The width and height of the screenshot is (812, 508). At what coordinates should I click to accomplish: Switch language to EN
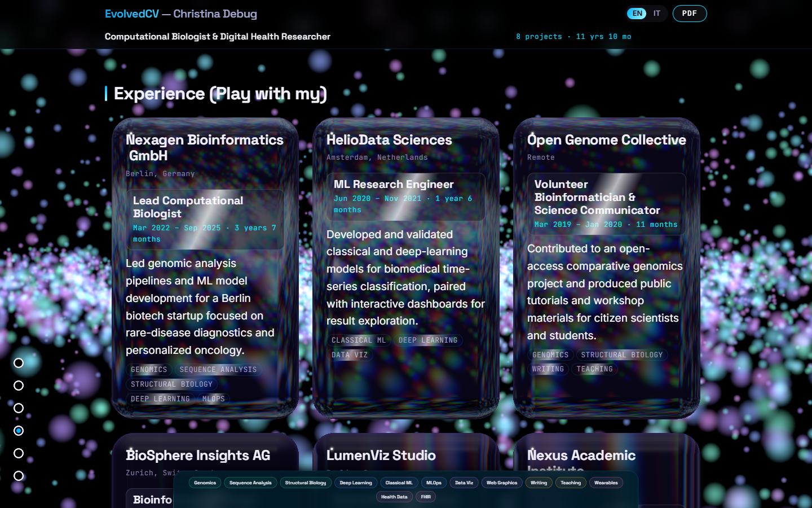point(637,14)
